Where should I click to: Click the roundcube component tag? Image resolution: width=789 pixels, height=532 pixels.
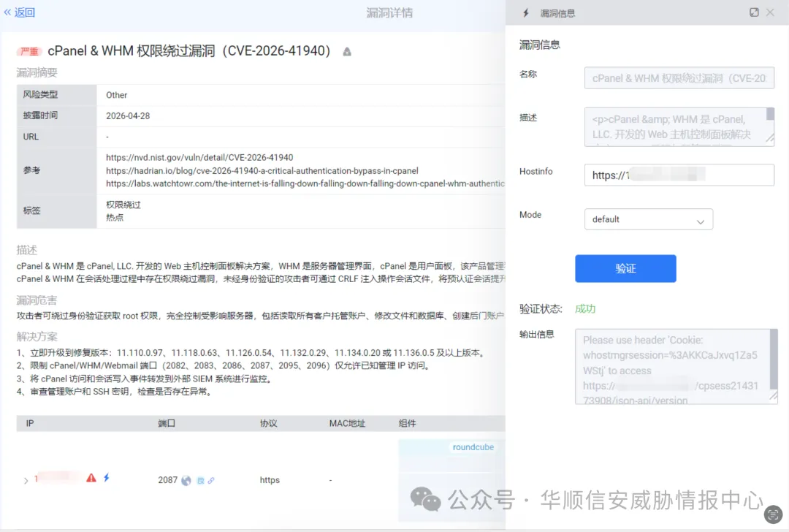click(x=473, y=447)
